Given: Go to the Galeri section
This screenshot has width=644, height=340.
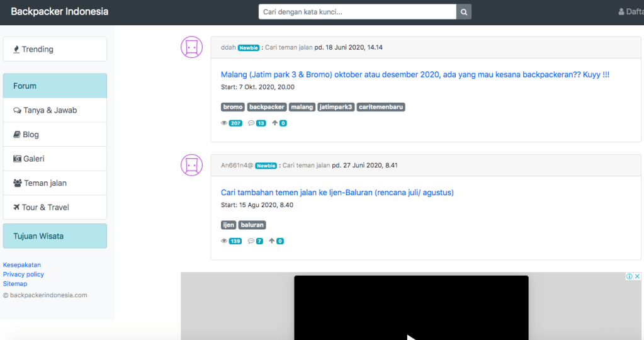Looking at the screenshot, I should (x=55, y=159).
